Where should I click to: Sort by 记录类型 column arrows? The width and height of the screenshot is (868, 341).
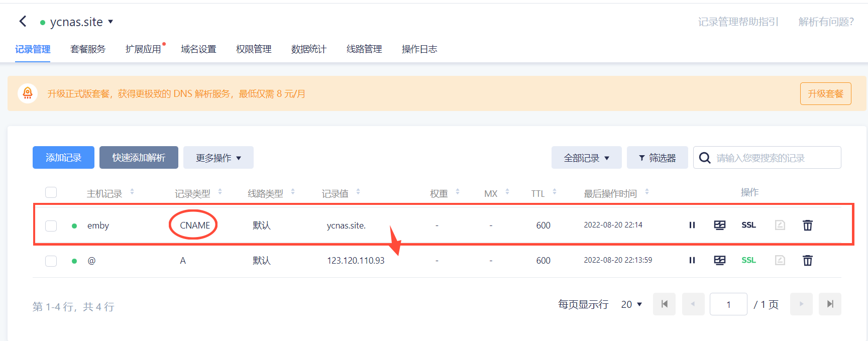[220, 192]
